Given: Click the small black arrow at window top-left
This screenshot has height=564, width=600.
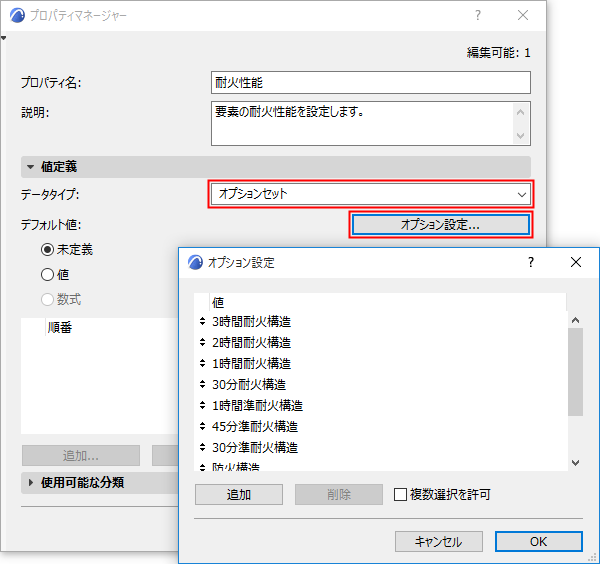Looking at the screenshot, I should click(3, 38).
